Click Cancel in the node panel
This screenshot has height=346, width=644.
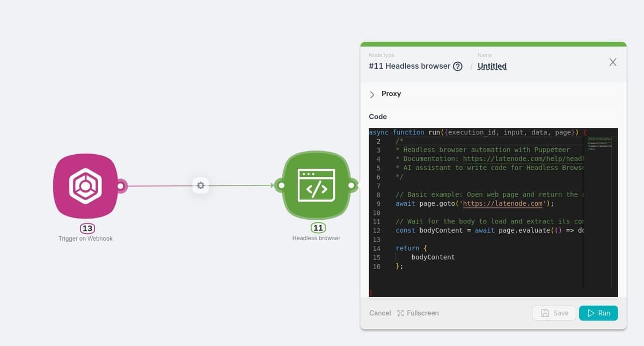[380, 313]
